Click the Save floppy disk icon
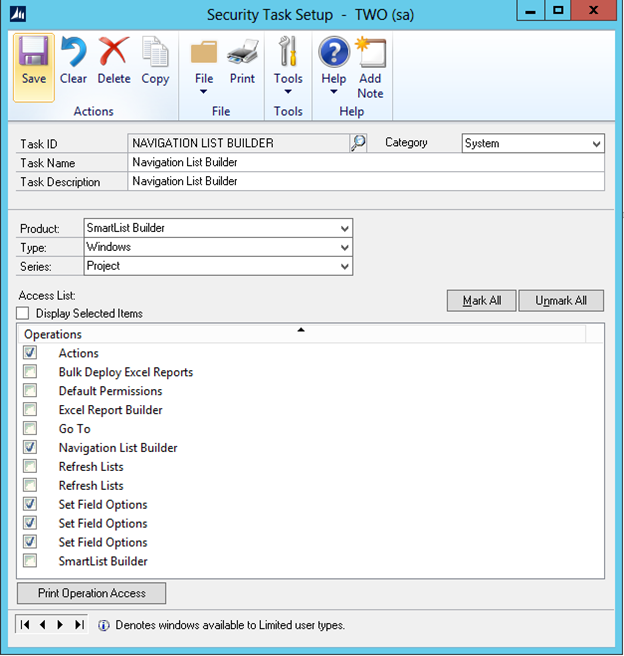This screenshot has width=624, height=656. (33, 51)
